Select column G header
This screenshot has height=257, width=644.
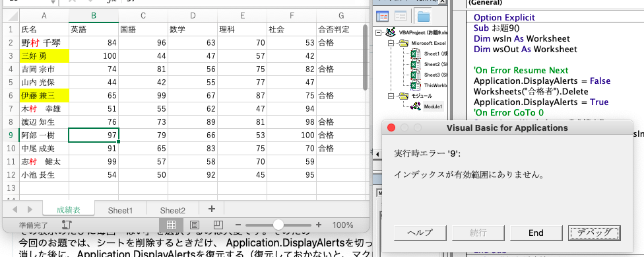tap(341, 16)
